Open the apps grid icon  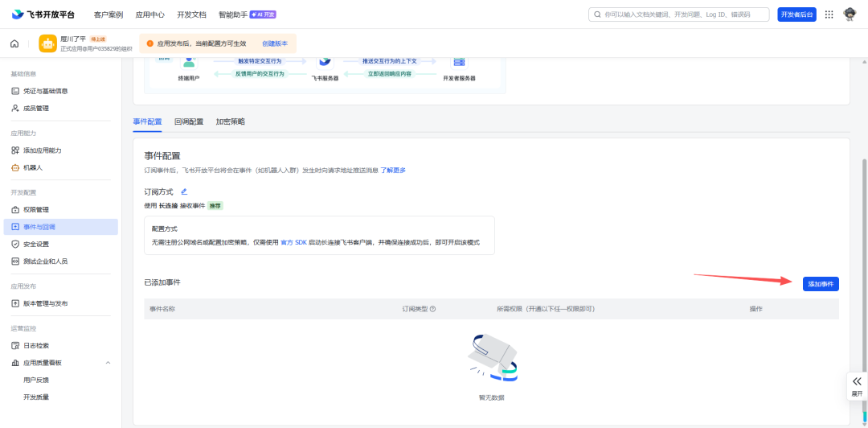coord(829,14)
